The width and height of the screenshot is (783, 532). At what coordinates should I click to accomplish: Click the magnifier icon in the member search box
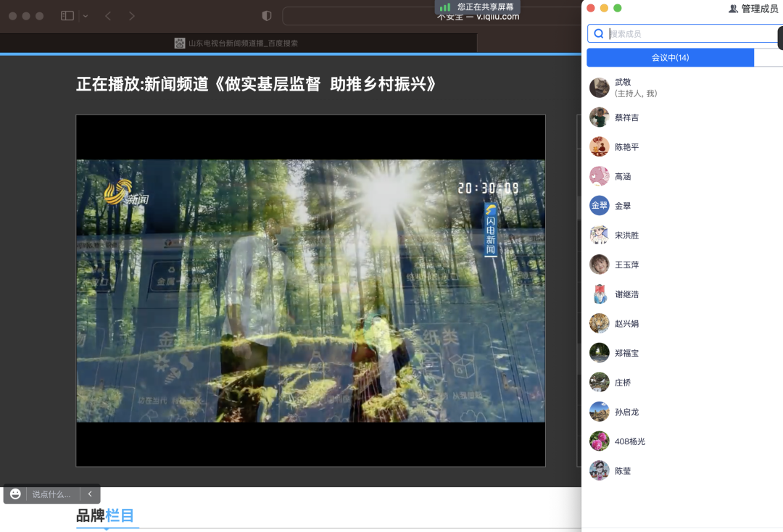598,33
